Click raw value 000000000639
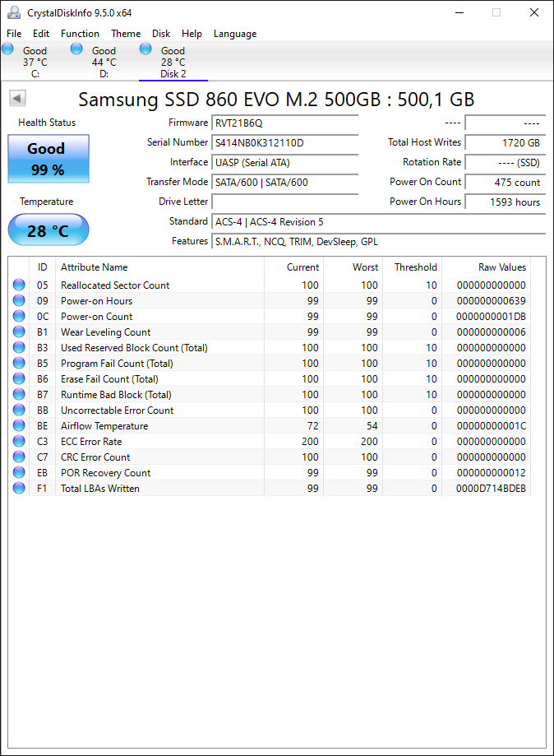This screenshot has width=554, height=756. 492,301
